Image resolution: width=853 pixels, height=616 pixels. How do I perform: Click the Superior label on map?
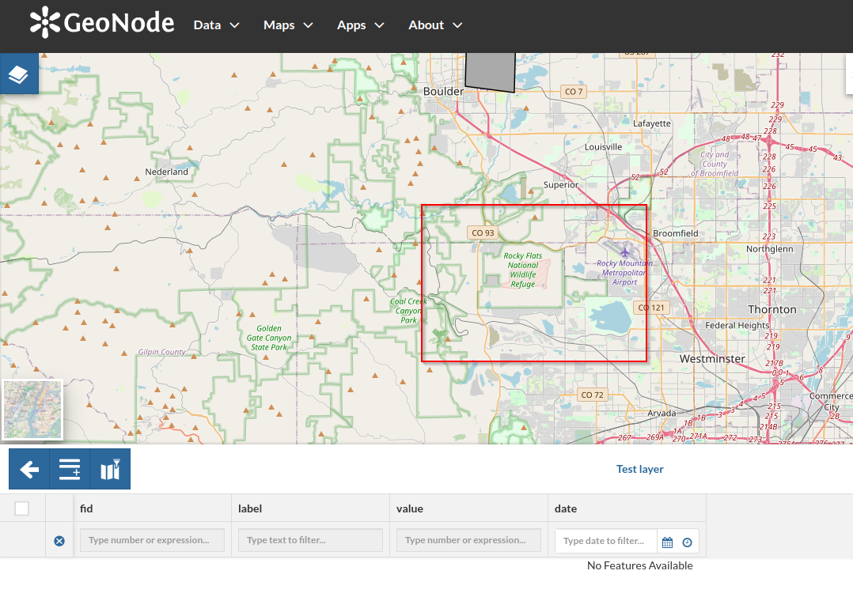[561, 185]
